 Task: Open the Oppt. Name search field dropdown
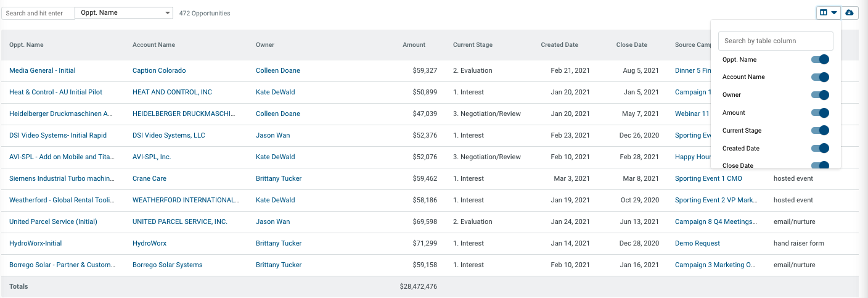point(124,12)
